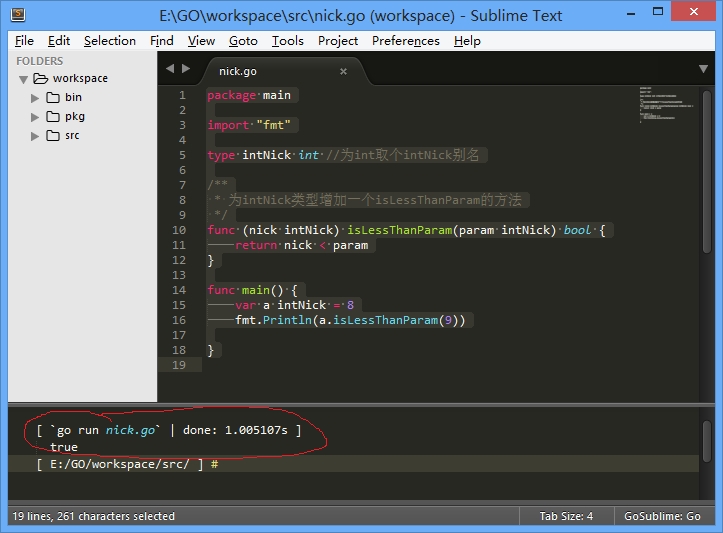Screen dimensions: 723x533
Task: Expand the pkg folder
Action: (35, 117)
